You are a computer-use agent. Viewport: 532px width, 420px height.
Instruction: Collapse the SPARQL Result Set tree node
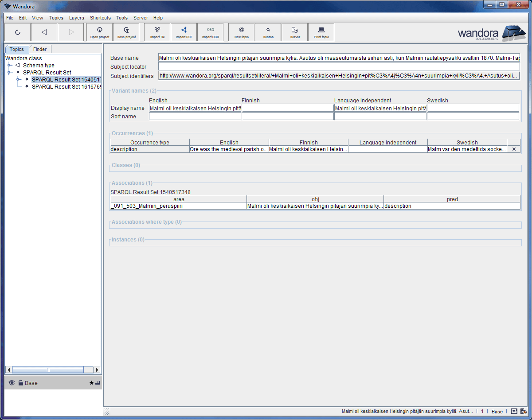tap(10, 73)
